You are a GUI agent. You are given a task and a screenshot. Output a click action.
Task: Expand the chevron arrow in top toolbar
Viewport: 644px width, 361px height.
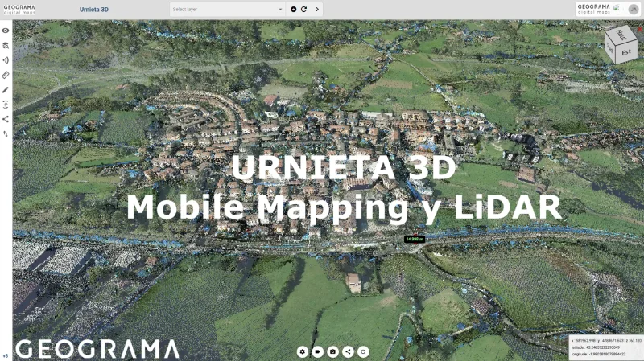pyautogui.click(x=317, y=9)
